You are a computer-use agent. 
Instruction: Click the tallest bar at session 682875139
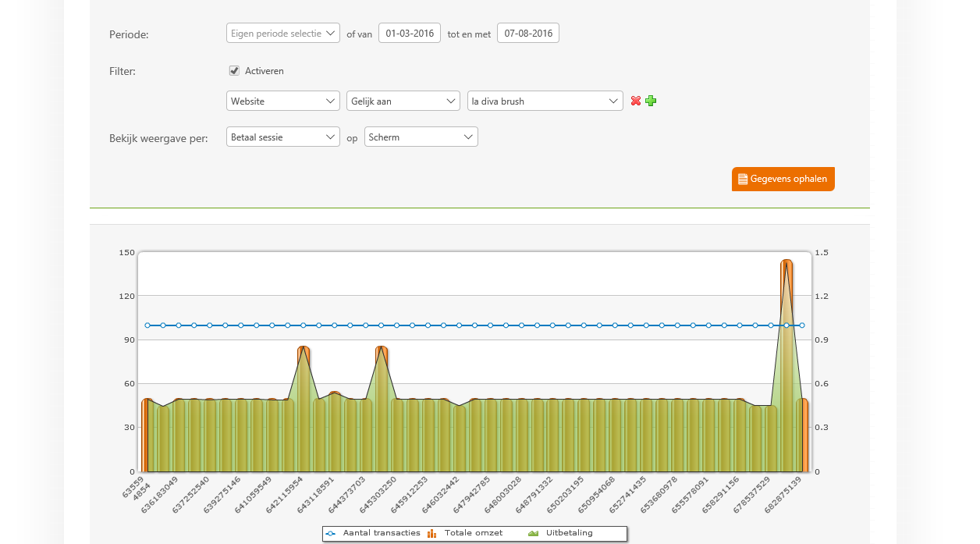click(x=786, y=365)
